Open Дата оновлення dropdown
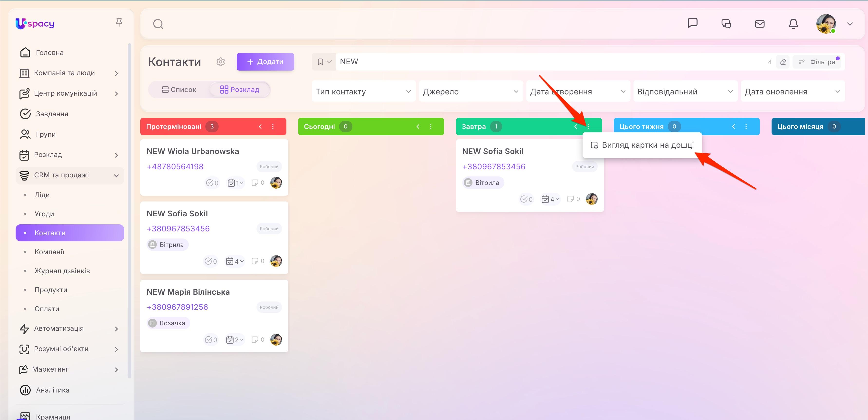The width and height of the screenshot is (868, 420). [793, 91]
